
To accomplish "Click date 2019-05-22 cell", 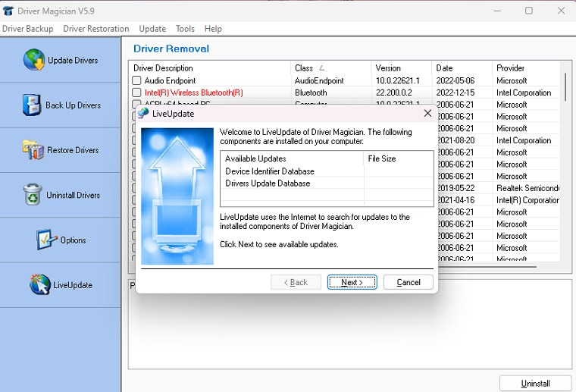I will [455, 188].
